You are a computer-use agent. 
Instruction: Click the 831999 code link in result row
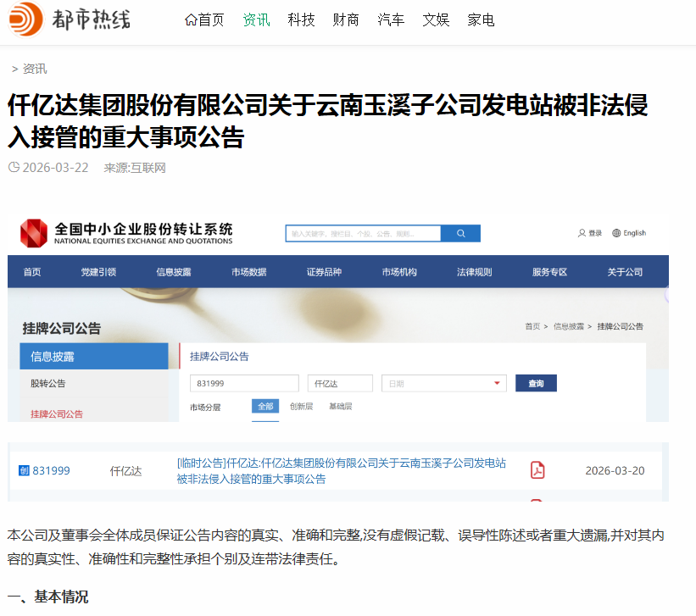(51, 470)
